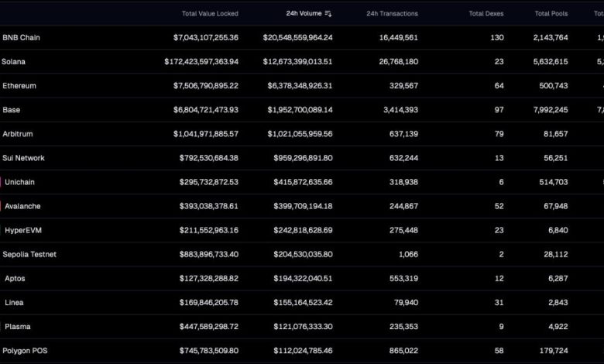
Task: Click the Base chain name
Action: click(12, 110)
